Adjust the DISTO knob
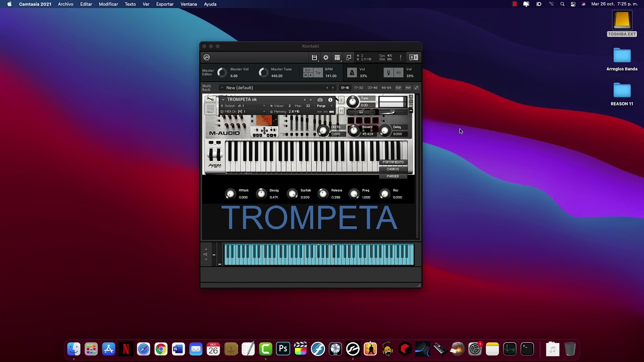The image size is (644, 362). coord(323,131)
